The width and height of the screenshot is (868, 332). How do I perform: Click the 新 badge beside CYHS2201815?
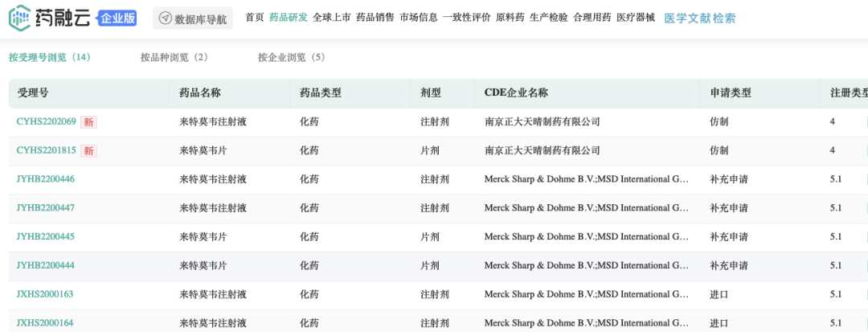tap(89, 150)
